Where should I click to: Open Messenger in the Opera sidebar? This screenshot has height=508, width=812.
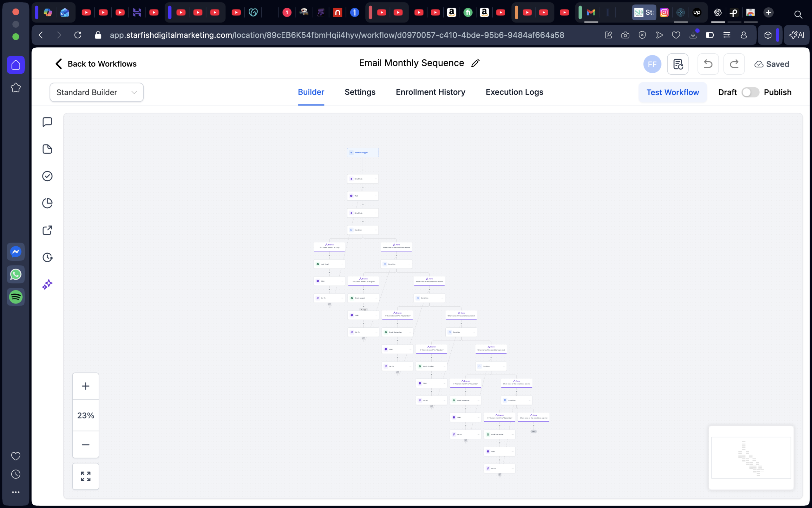[16, 252]
